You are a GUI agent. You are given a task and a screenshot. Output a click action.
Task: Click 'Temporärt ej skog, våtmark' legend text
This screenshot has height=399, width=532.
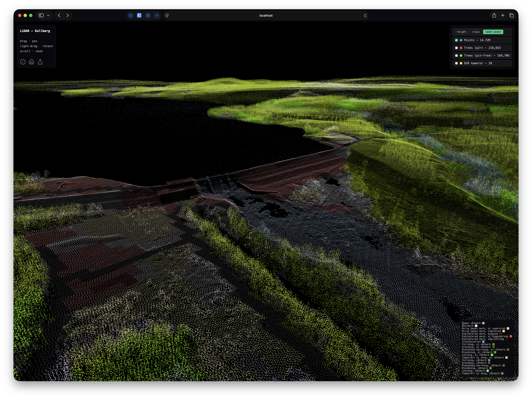481,374
